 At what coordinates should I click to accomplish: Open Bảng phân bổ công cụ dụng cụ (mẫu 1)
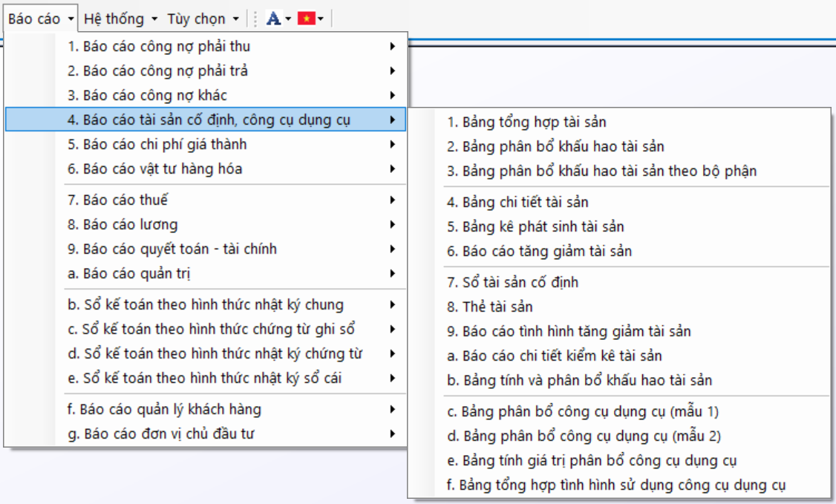[x=583, y=411]
